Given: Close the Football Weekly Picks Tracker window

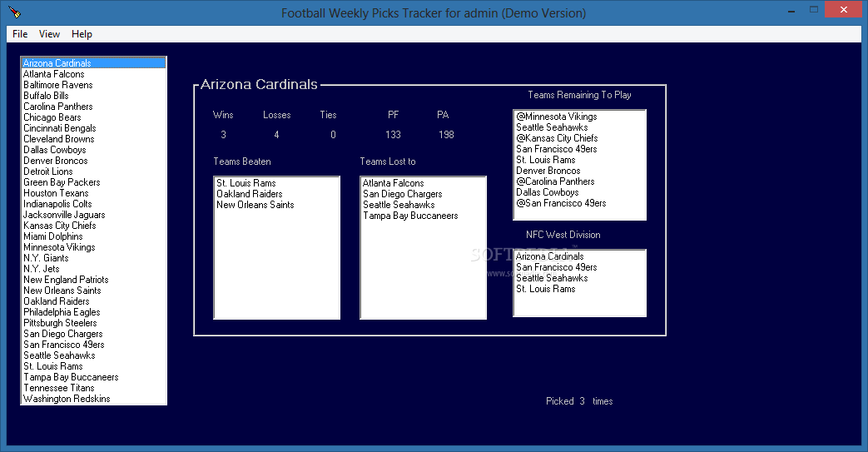Looking at the screenshot, I should tap(844, 9).
